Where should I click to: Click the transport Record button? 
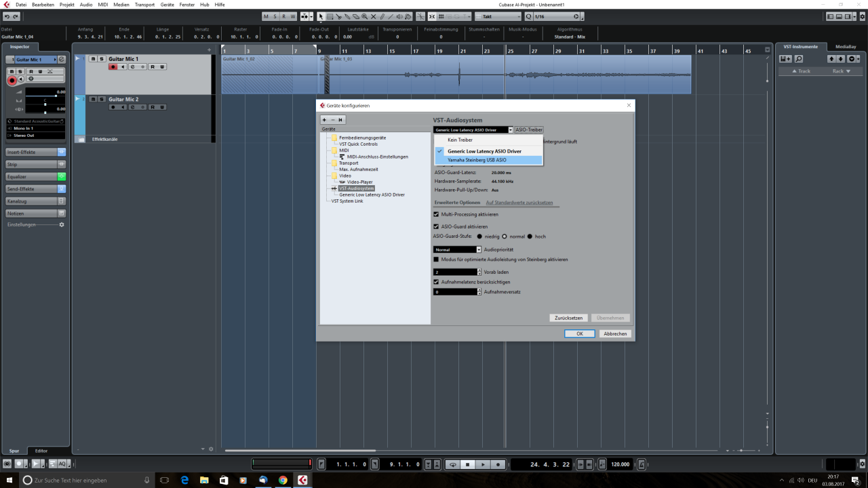pos(498,464)
